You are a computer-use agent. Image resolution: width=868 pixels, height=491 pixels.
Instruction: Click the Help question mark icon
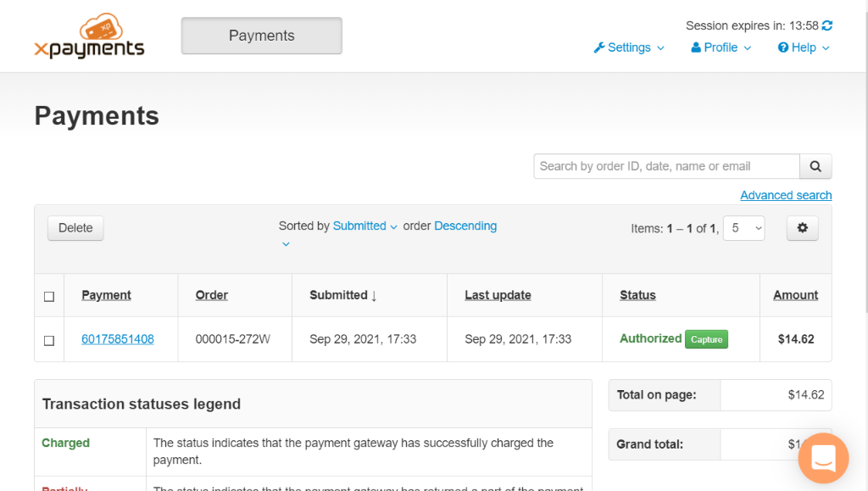coord(782,47)
